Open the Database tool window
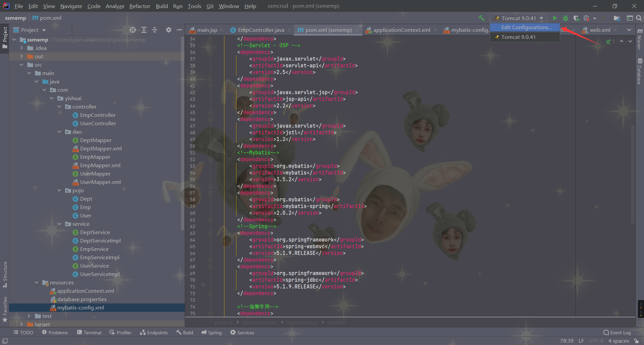The image size is (644, 345). click(640, 71)
